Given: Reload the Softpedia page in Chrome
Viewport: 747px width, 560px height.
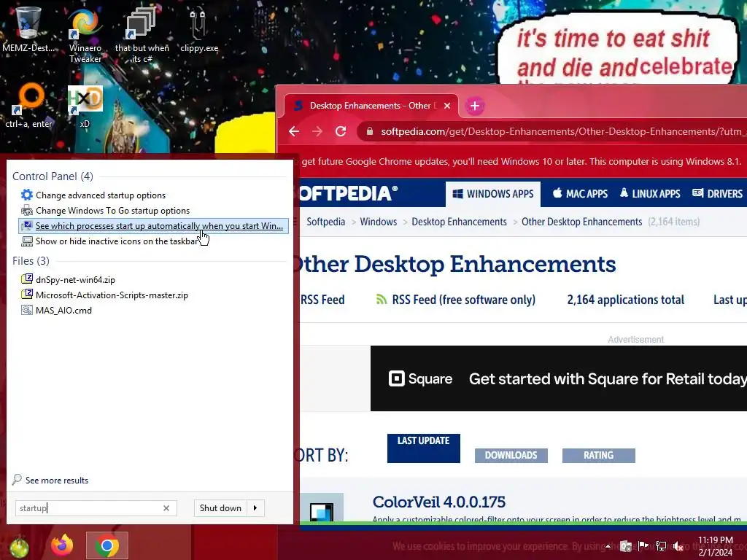Looking at the screenshot, I should [341, 131].
